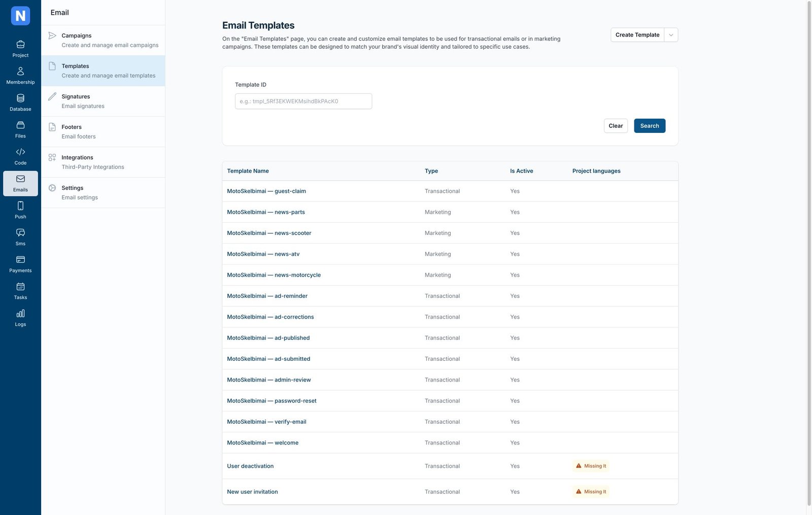Click the Footers document icon
This screenshot has height=515, width=812.
(x=52, y=127)
